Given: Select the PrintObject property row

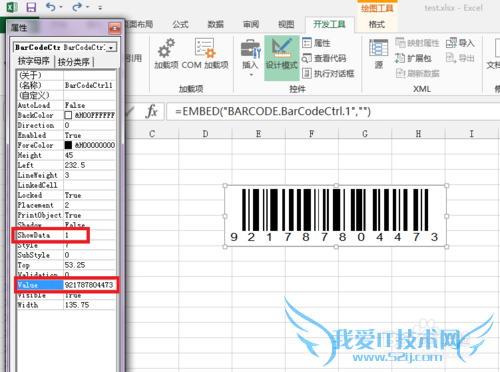Looking at the screenshot, I should pyautogui.click(x=66, y=215).
